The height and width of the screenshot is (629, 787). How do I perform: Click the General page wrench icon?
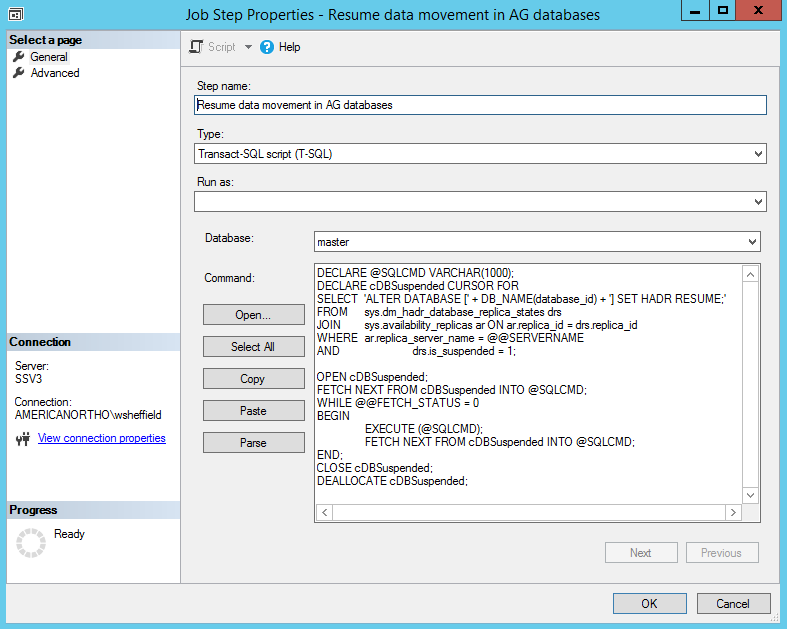pos(19,56)
